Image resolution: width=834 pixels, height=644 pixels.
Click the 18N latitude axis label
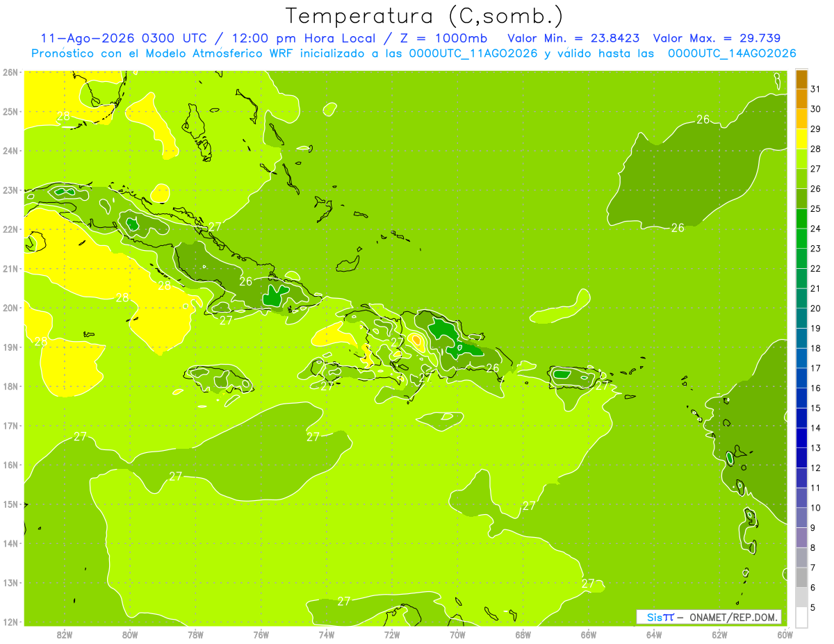tap(10, 386)
